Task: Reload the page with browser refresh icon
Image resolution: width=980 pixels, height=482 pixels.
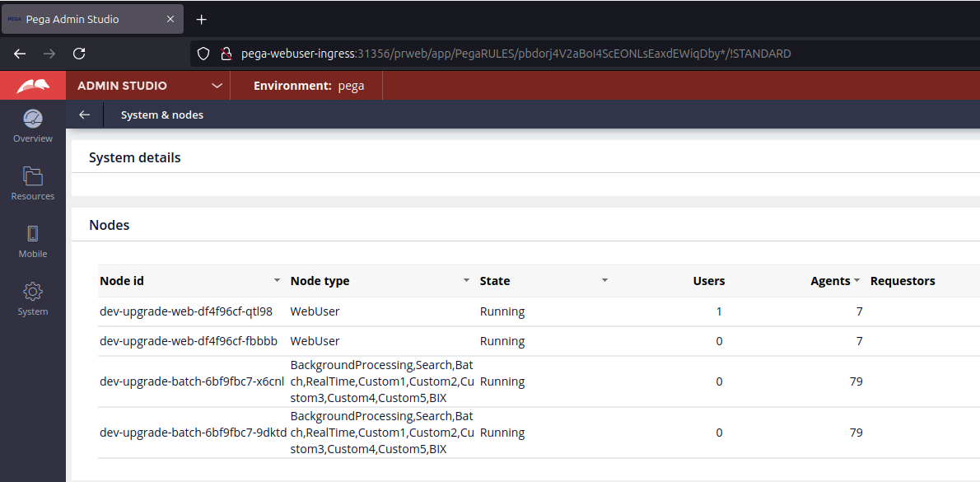Action: pos(79,54)
